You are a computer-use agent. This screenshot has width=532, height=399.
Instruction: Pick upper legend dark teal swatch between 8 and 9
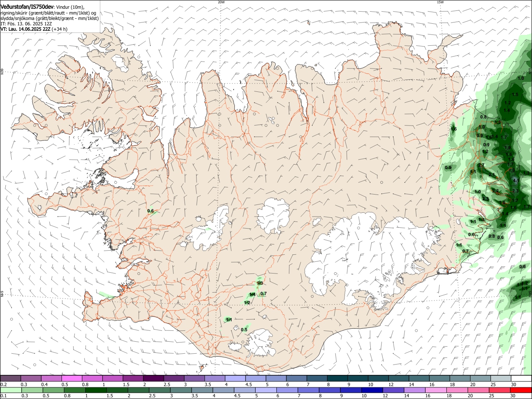pos(337,378)
